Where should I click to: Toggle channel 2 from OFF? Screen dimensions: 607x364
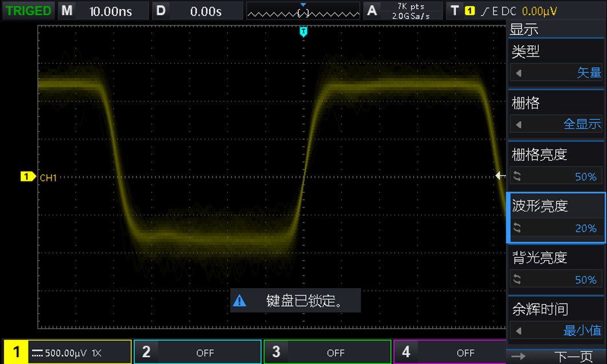[x=197, y=353]
